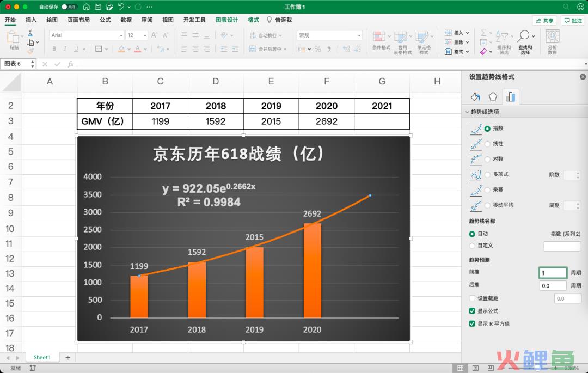Select the 指数 trendline radio button
This screenshot has height=373, width=588.
[487, 129]
